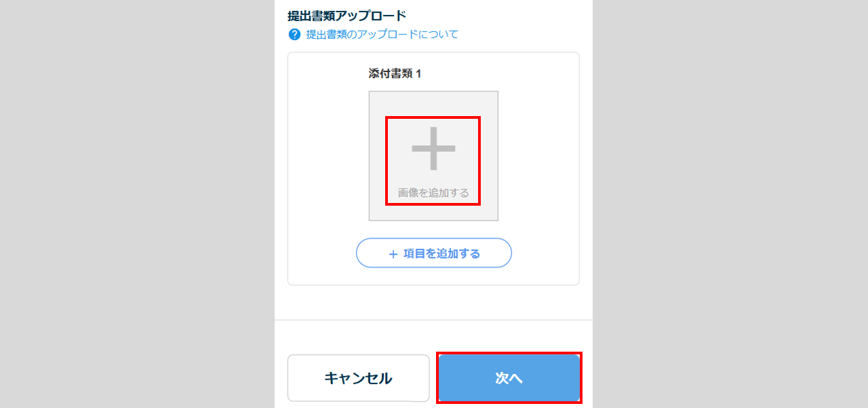Click the blue question mark help icon
The height and width of the screenshot is (408, 868).
pyautogui.click(x=294, y=34)
